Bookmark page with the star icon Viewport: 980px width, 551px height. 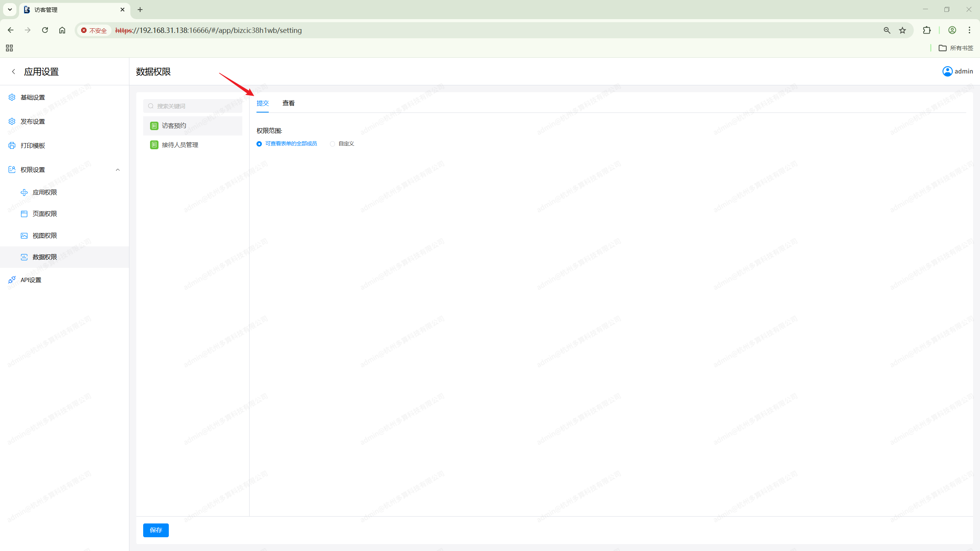click(x=902, y=30)
